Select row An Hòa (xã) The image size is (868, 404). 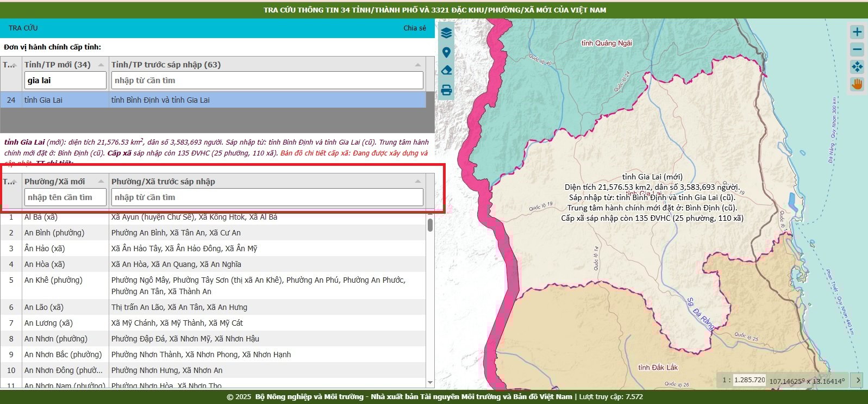tap(213, 264)
